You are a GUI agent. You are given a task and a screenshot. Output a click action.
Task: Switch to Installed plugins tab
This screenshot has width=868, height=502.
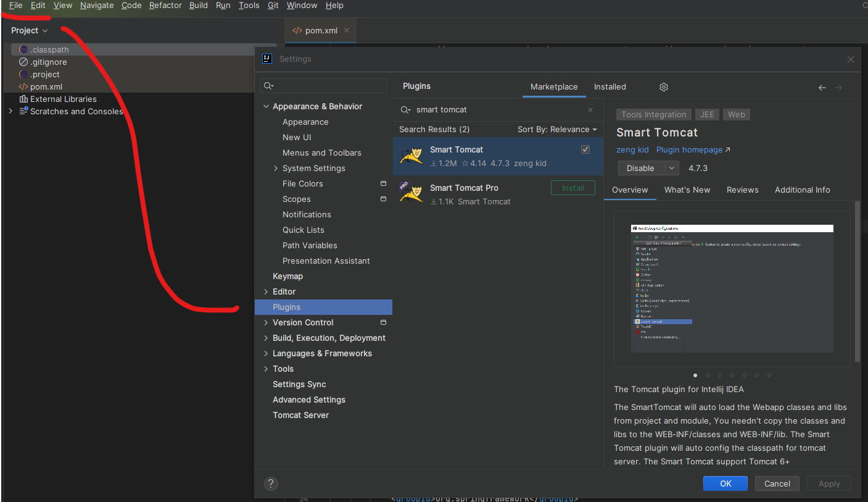coord(610,87)
